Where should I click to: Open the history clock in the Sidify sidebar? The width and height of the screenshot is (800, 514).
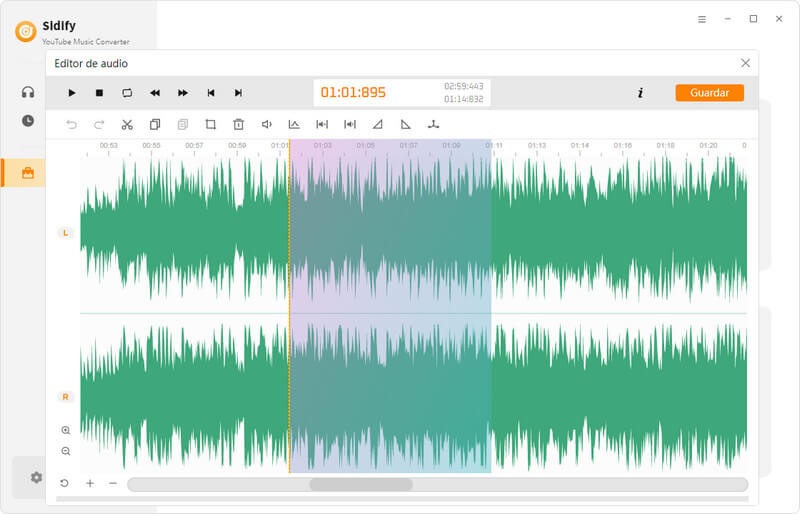(x=28, y=121)
